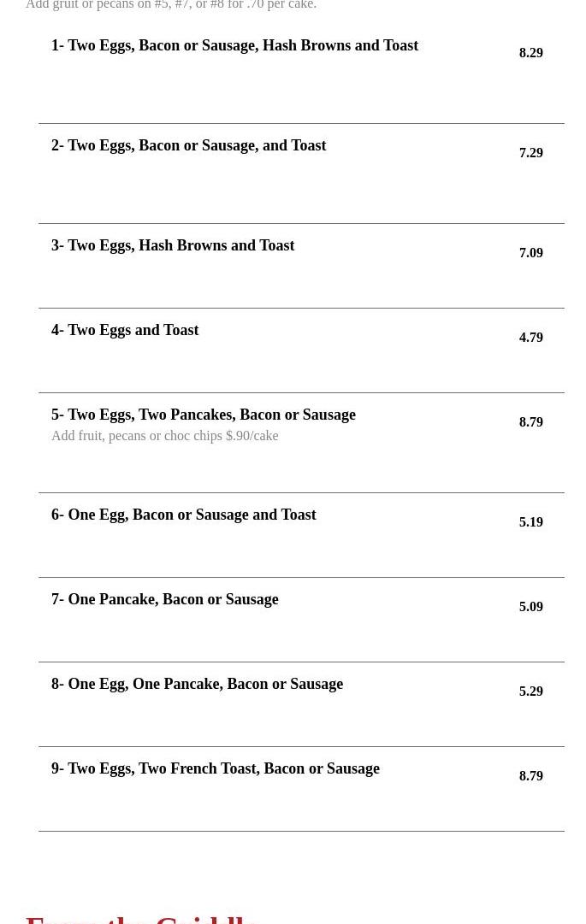Click the 4.79 price
This screenshot has height=924, width=586.
click(x=530, y=338)
